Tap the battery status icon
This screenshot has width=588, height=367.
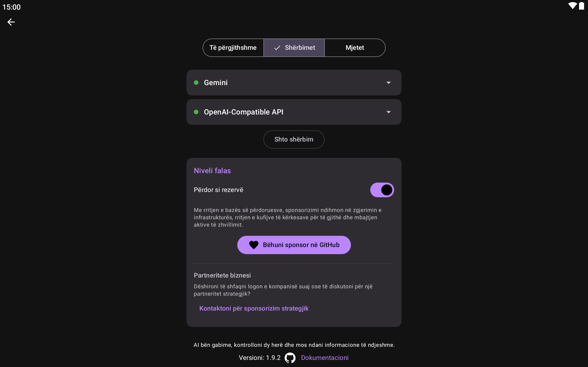pyautogui.click(x=581, y=6)
